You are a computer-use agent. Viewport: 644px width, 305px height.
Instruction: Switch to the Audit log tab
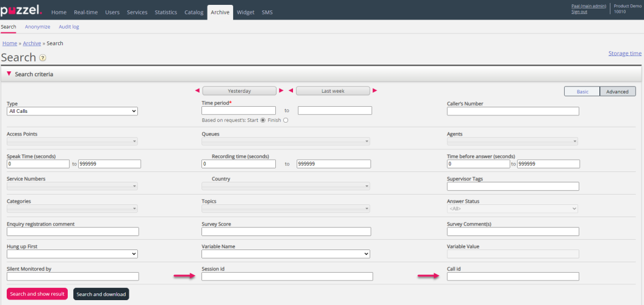pos(68,27)
